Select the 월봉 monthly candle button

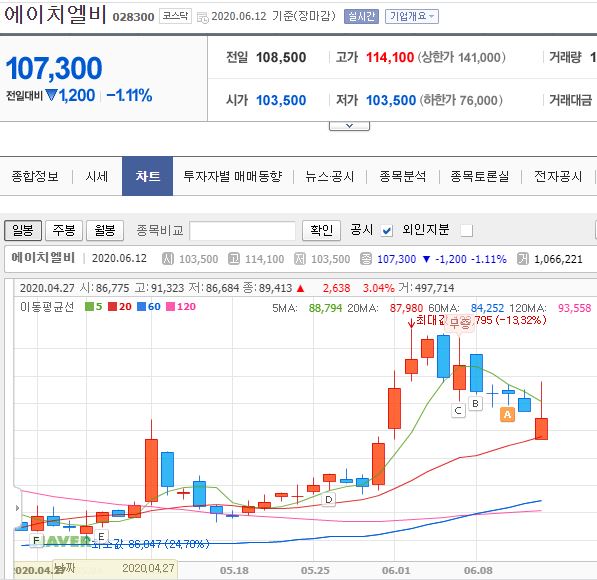point(105,230)
